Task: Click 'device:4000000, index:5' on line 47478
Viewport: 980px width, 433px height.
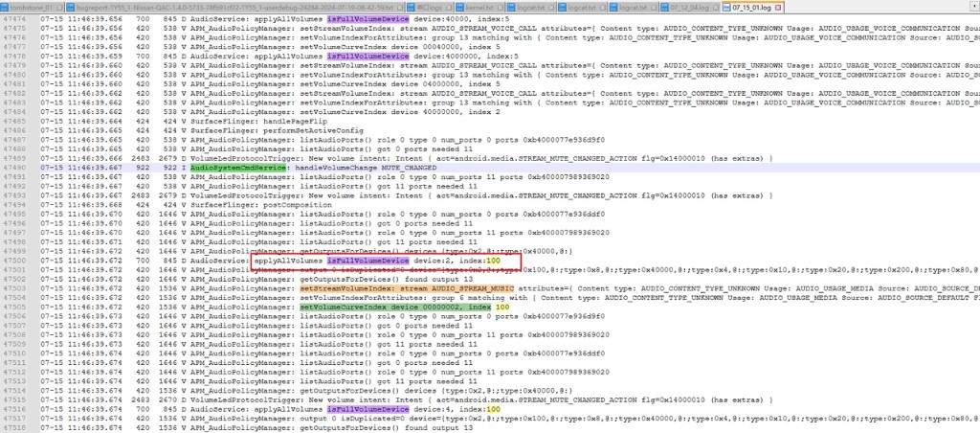Action: coord(466,57)
